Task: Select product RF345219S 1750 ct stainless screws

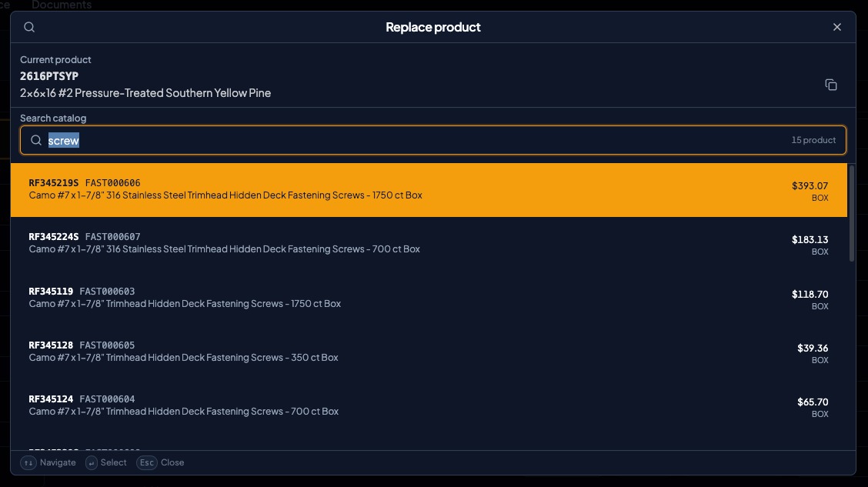Action: pos(429,189)
